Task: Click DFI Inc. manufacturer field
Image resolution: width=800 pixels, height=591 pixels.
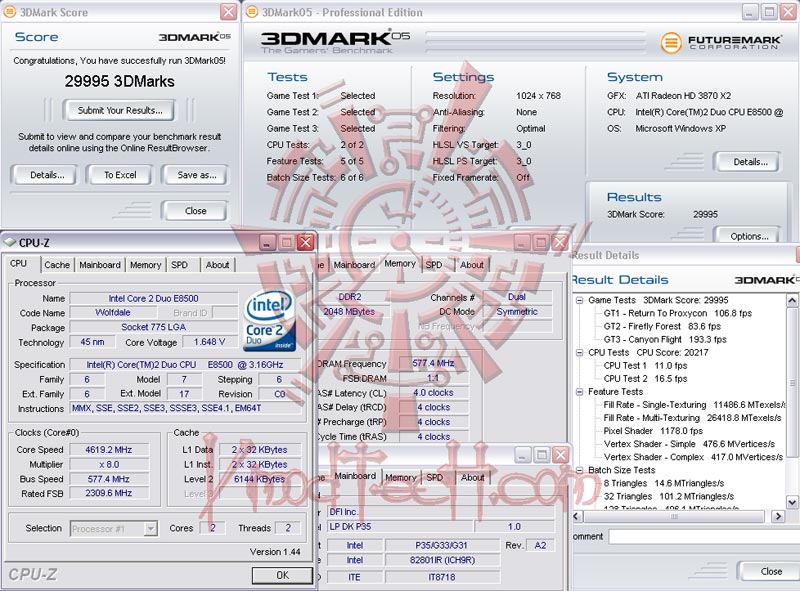Action: (440, 511)
